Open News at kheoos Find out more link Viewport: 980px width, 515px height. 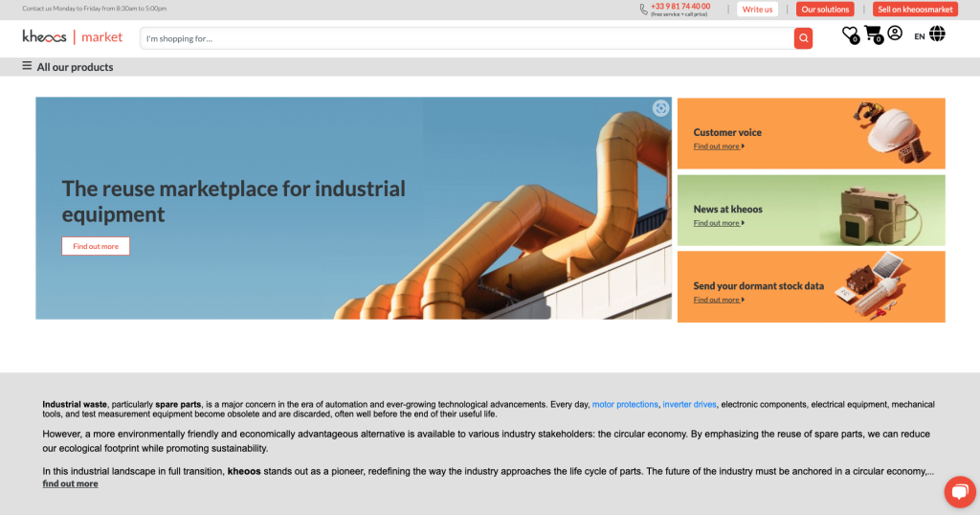[719, 223]
